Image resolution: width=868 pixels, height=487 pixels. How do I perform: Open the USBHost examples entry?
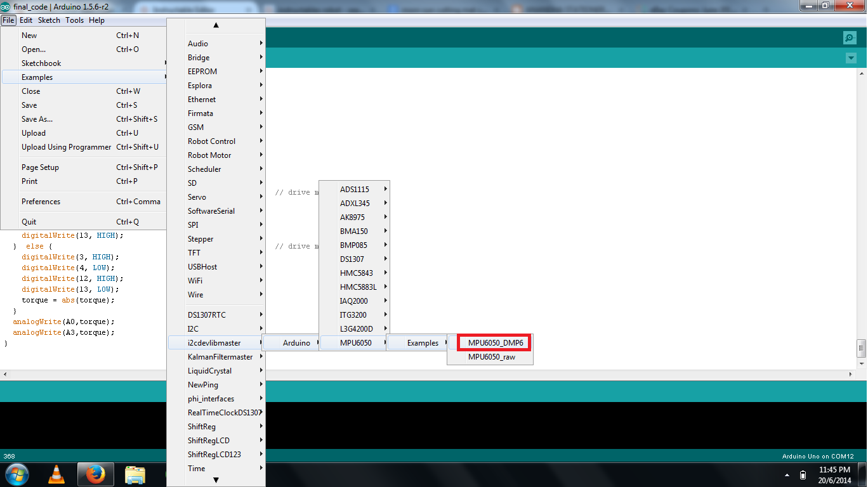pos(216,267)
